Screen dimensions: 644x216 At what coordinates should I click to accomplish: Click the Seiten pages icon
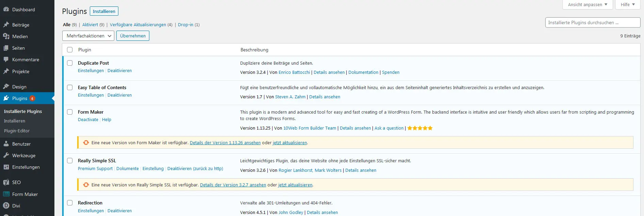(x=6, y=48)
